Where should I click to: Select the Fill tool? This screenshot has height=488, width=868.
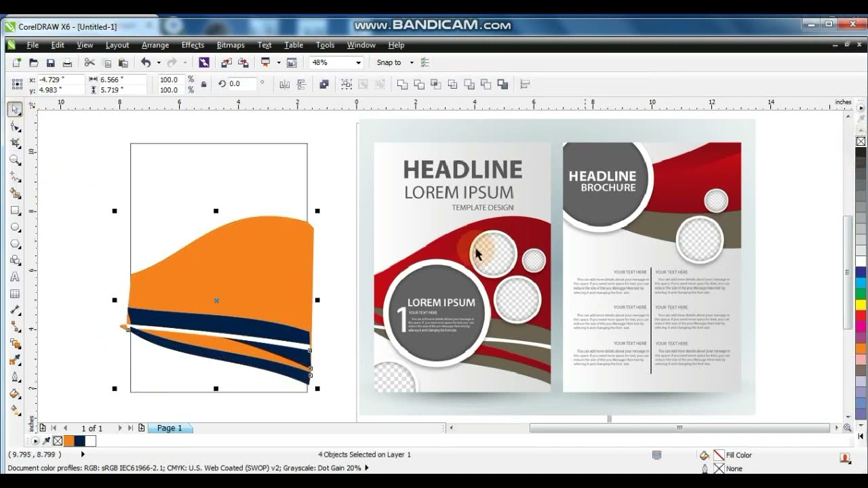(15, 394)
